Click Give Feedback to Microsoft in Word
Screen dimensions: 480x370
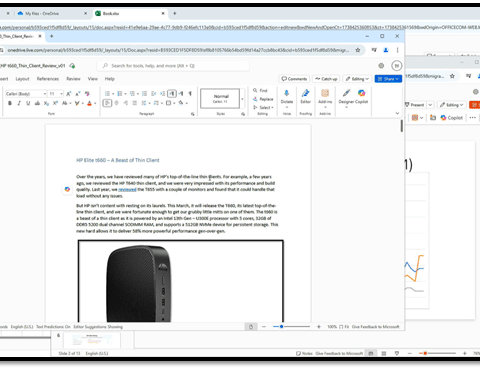coord(376,327)
